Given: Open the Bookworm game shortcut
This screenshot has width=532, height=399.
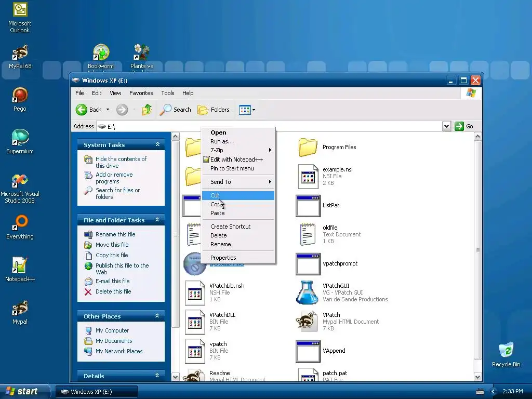Looking at the screenshot, I should pos(101,57).
